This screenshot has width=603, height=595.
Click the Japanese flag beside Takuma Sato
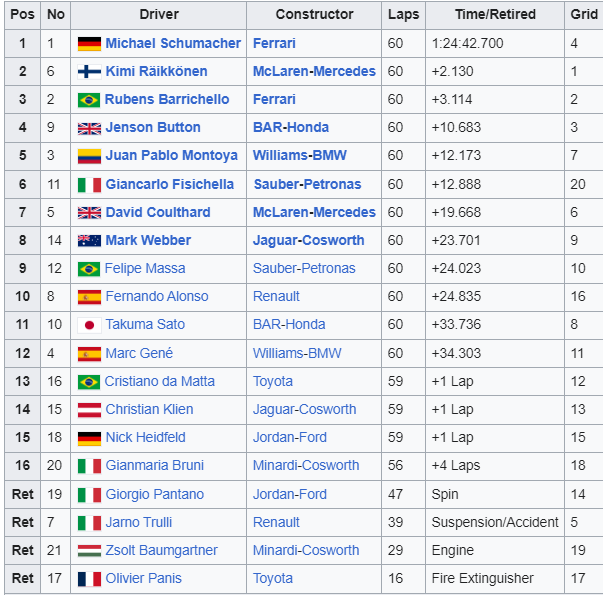tap(89, 325)
